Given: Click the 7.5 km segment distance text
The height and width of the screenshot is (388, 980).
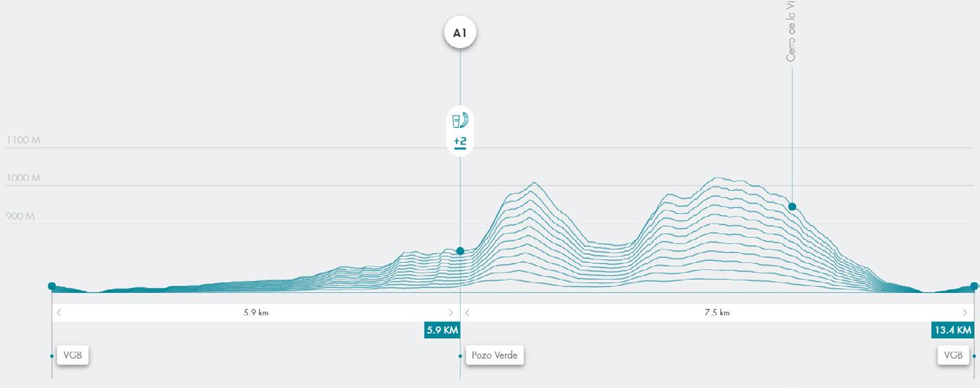Looking at the screenshot, I should click(x=716, y=312).
